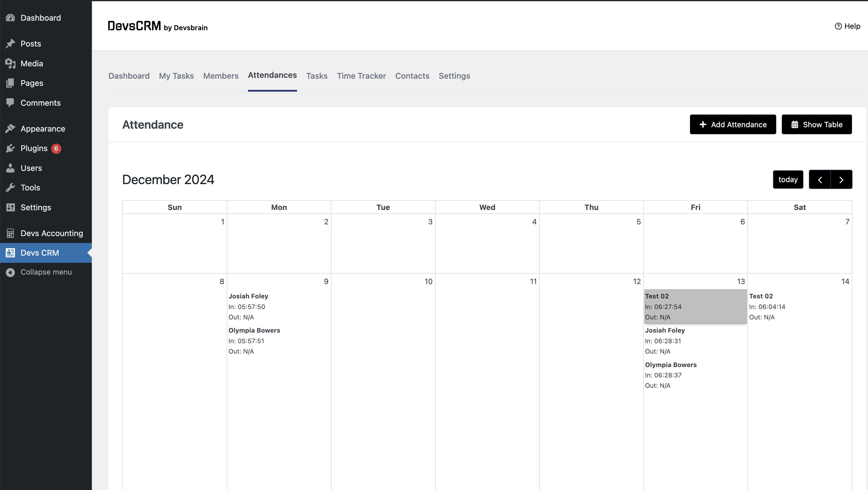868x490 pixels.
Task: Click the DevsCRM by Devsbrain logo
Action: pos(158,26)
